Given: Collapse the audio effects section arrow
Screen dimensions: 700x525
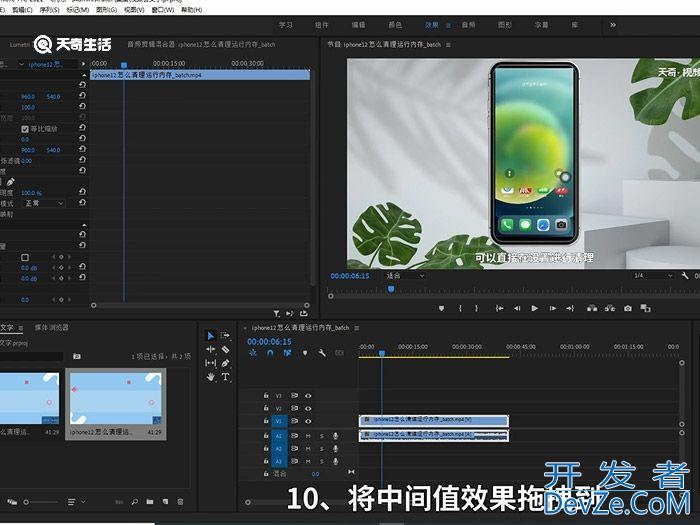Looking at the screenshot, I should click(84, 225).
